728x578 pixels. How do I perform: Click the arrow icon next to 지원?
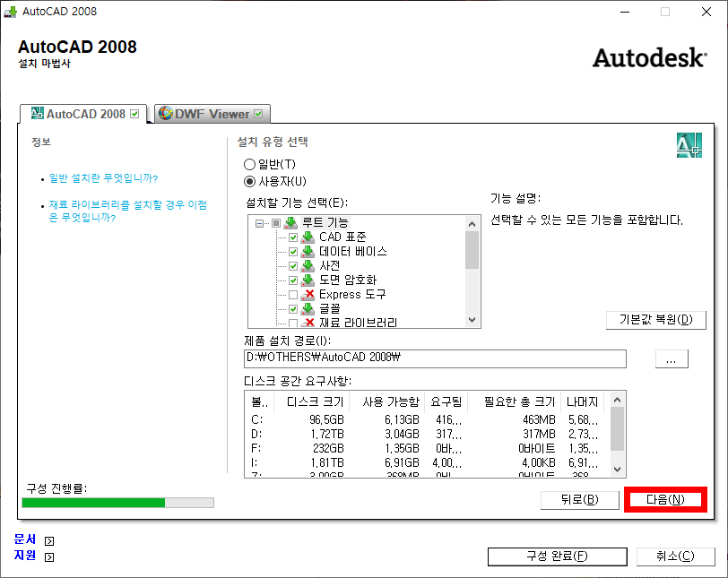[49, 557]
